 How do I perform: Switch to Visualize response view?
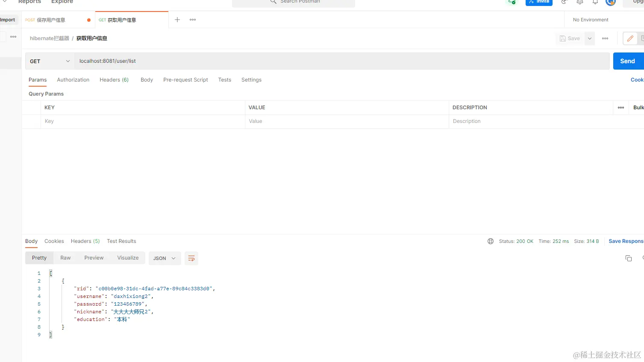coord(128,258)
